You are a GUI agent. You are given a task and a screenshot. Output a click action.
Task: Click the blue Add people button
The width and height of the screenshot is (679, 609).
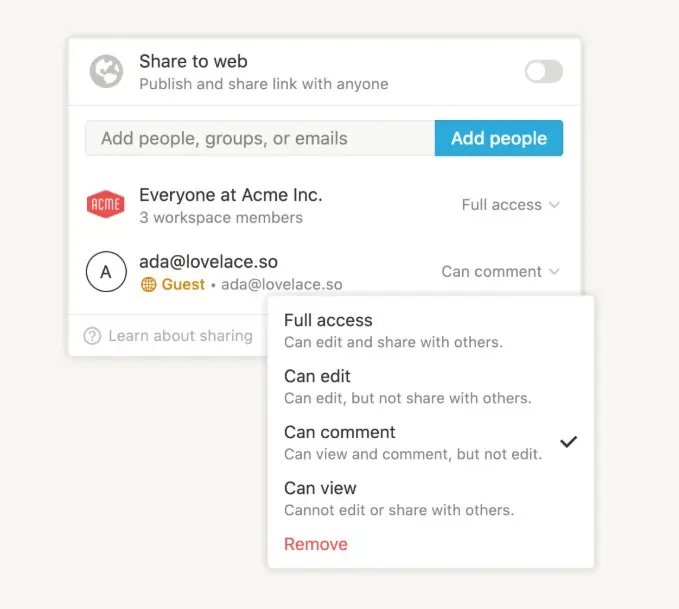click(x=499, y=138)
